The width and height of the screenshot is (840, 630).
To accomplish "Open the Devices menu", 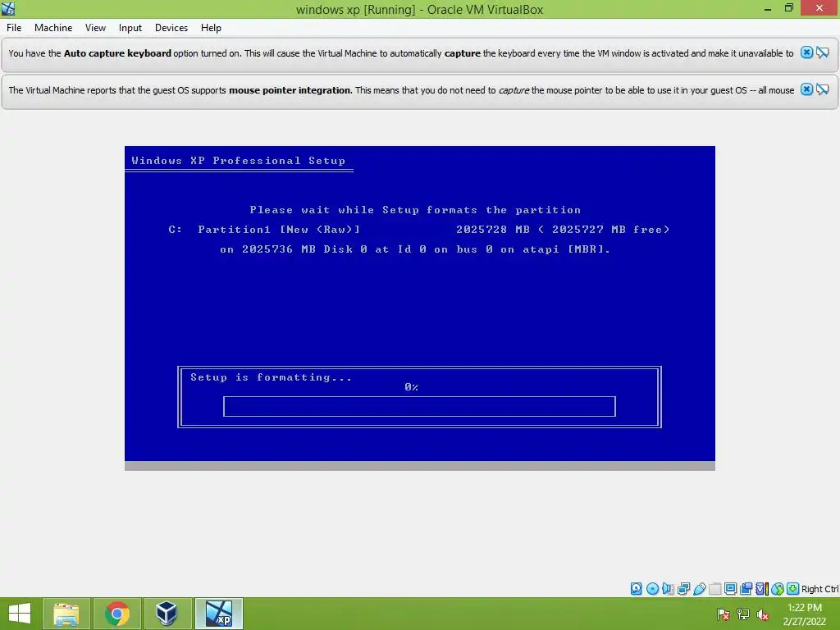I will tap(171, 28).
